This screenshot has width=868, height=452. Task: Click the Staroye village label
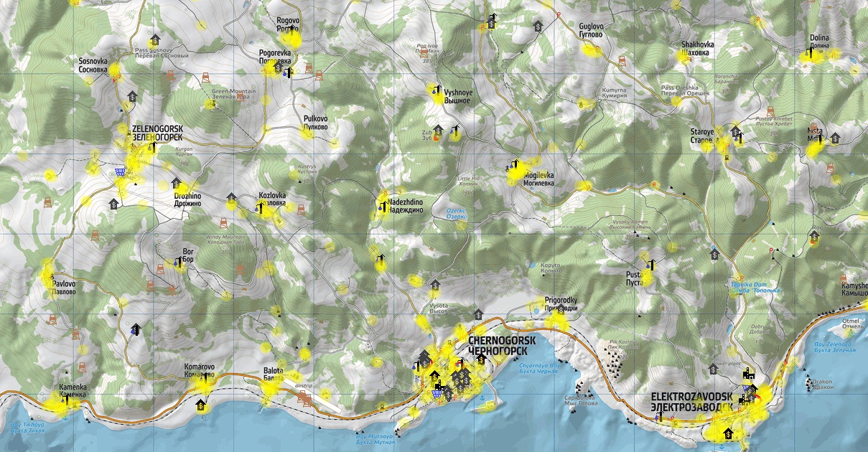pyautogui.click(x=702, y=136)
